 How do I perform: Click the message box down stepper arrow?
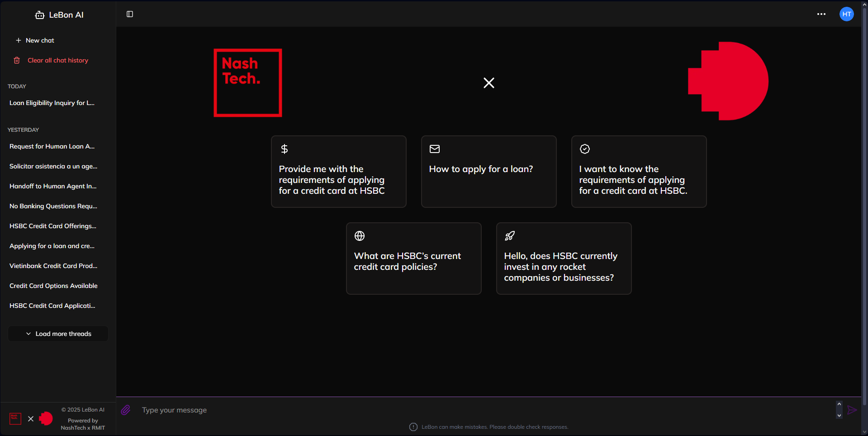839,415
